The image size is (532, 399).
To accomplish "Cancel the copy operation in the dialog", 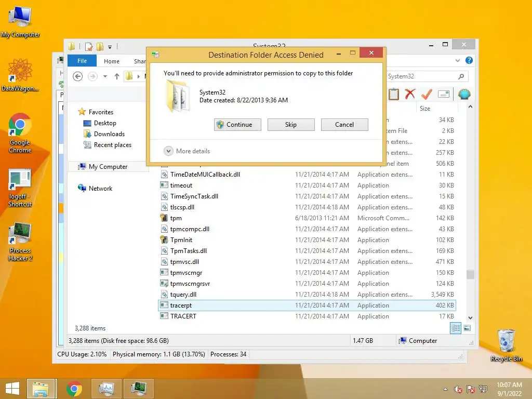I will 344,125.
